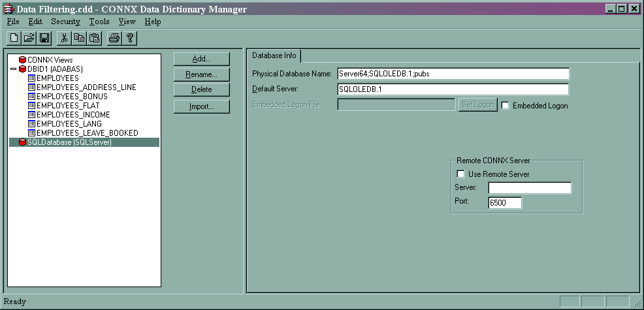
Task: Click the Save diskette toolbar icon
Action: point(45,38)
